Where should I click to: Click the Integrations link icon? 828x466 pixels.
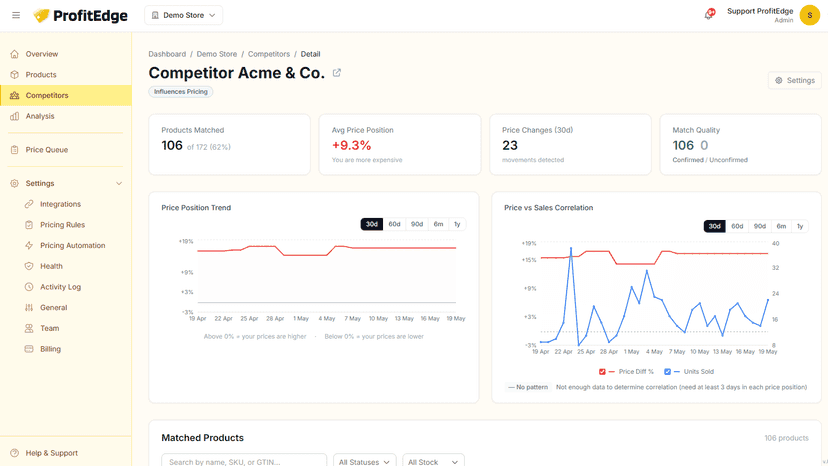tap(29, 204)
